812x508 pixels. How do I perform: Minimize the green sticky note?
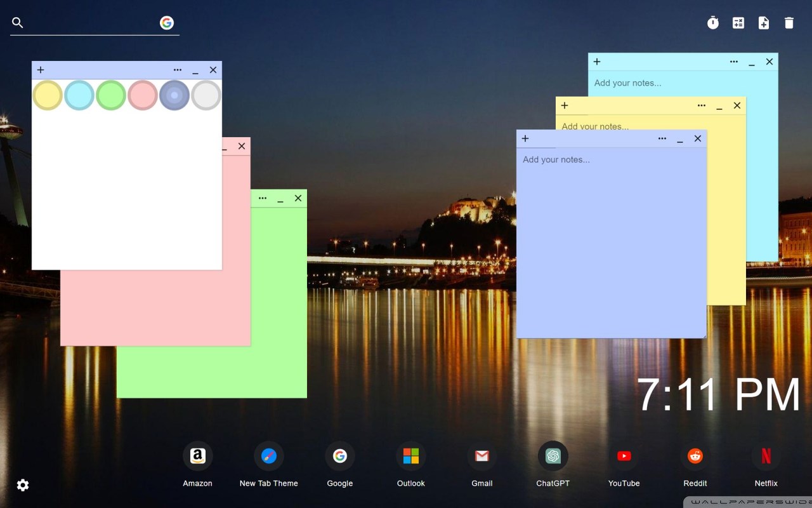click(x=280, y=199)
